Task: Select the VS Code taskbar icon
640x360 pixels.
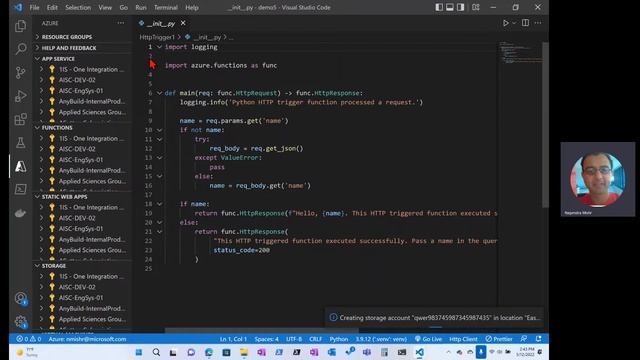Action: click(420, 352)
